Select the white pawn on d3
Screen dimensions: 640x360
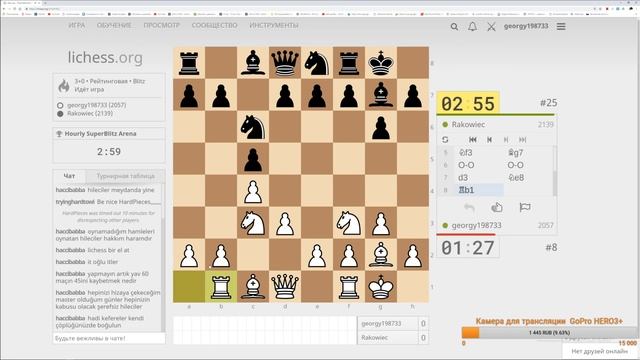pyautogui.click(x=285, y=223)
